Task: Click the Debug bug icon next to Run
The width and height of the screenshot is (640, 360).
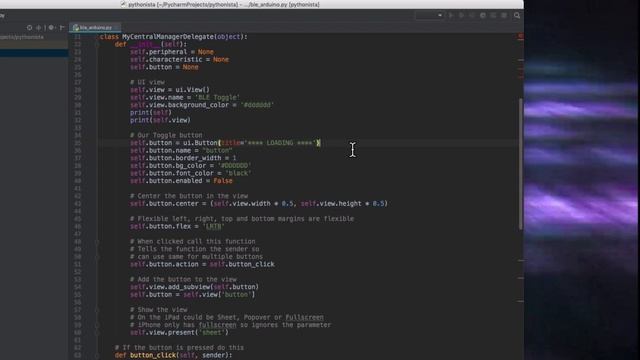Action: 462,16
